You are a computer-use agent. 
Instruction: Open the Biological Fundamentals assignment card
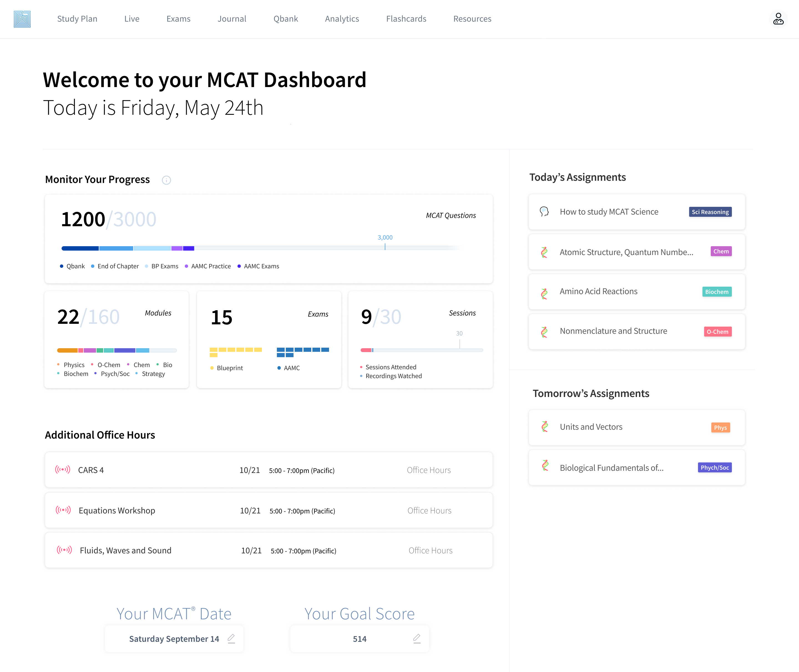[x=611, y=468]
